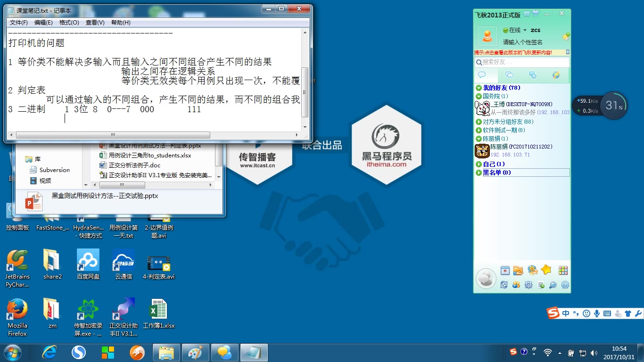Open the shared folder icon in FeiQ
Screen dimensions: 644x362
[x=519, y=270]
